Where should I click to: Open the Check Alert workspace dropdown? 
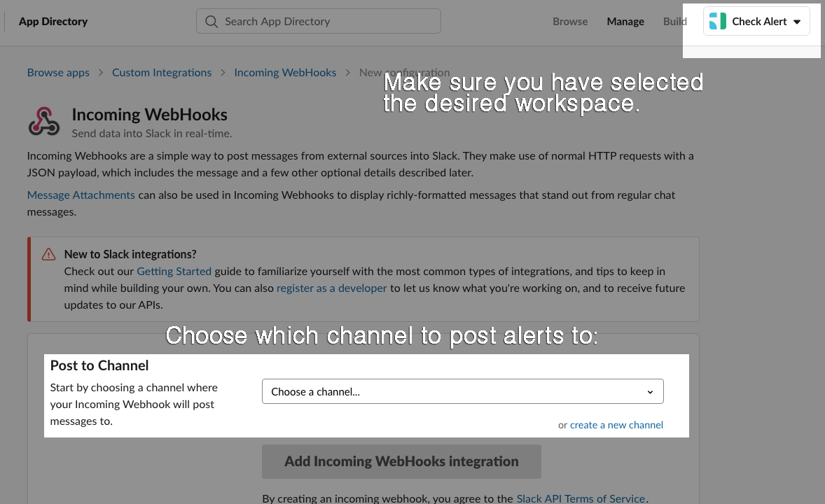(756, 21)
